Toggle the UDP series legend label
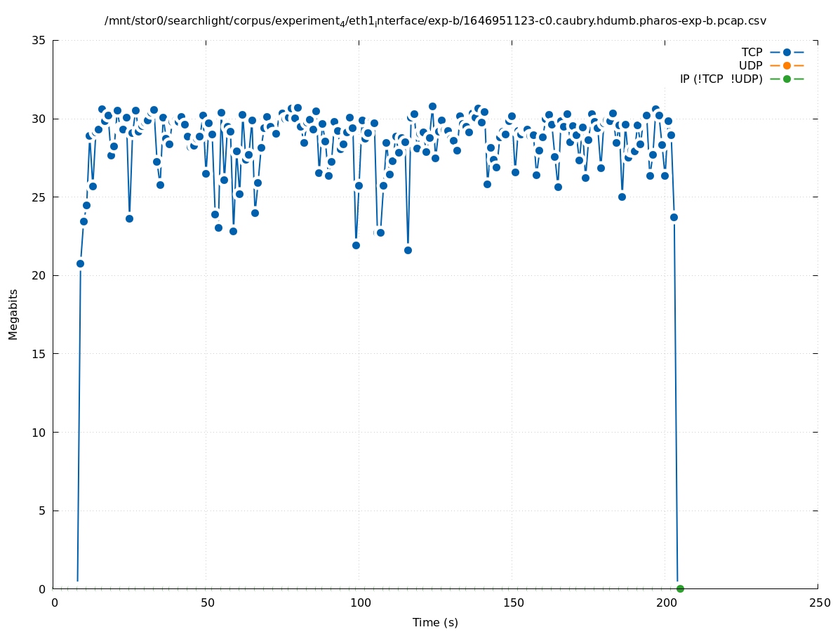 tap(750, 66)
